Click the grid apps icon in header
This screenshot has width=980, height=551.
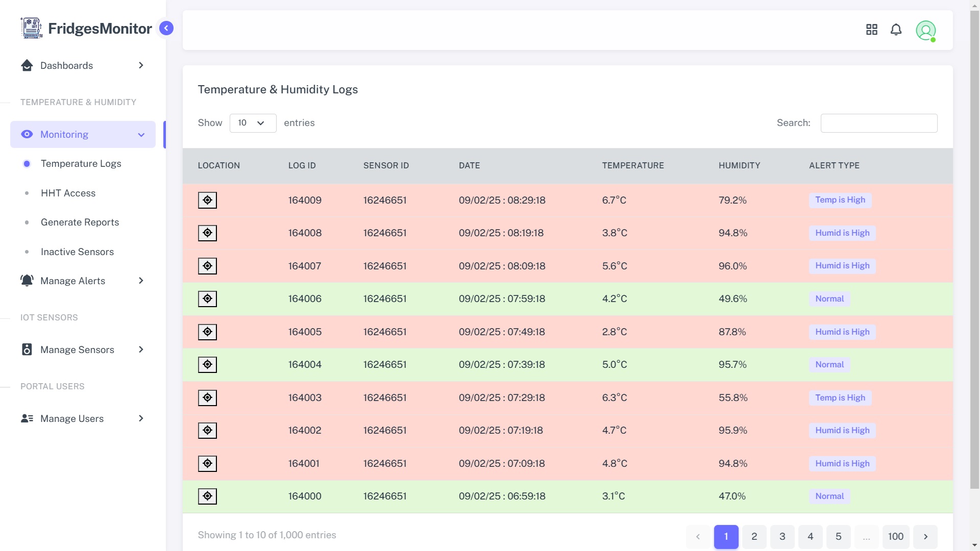pos(871,30)
